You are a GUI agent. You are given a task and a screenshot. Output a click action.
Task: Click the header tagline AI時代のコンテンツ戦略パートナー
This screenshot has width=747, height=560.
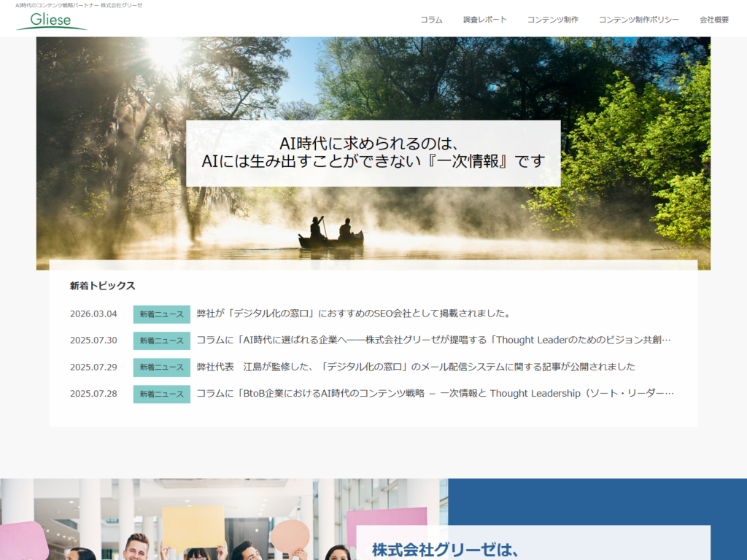tap(79, 5)
